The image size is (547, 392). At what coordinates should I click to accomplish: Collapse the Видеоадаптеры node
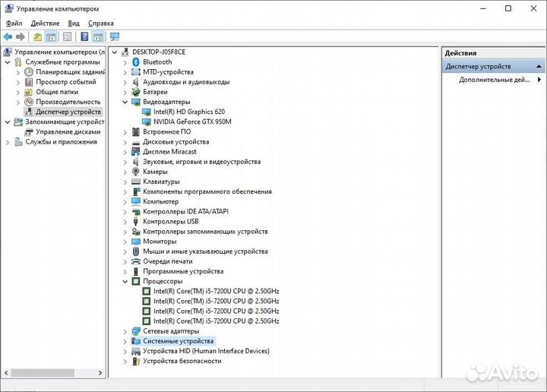tap(125, 103)
